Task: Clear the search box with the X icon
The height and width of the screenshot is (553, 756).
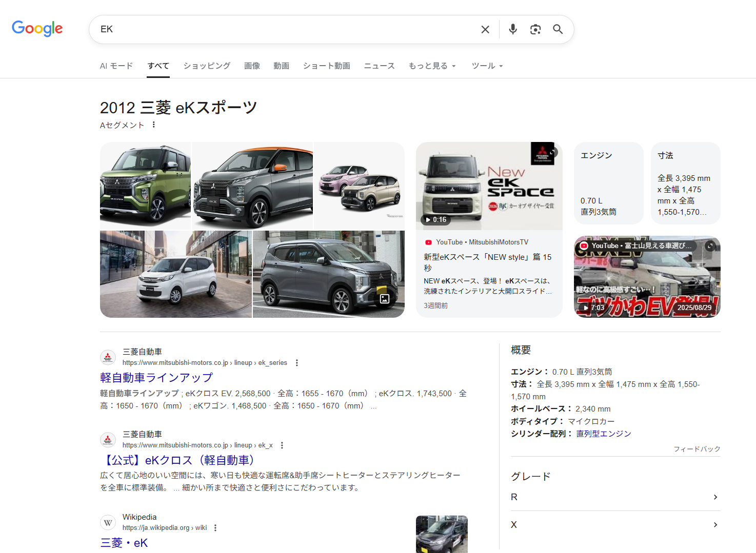Action: click(485, 30)
